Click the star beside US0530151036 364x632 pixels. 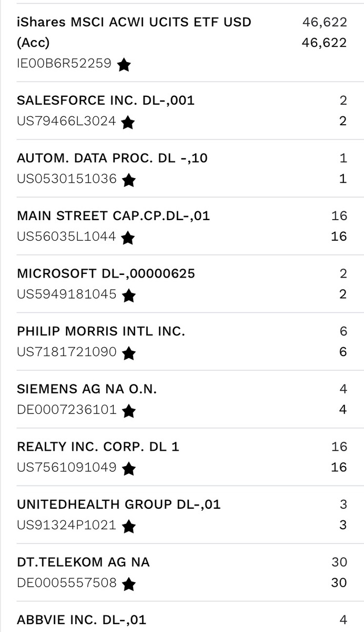[x=129, y=180]
